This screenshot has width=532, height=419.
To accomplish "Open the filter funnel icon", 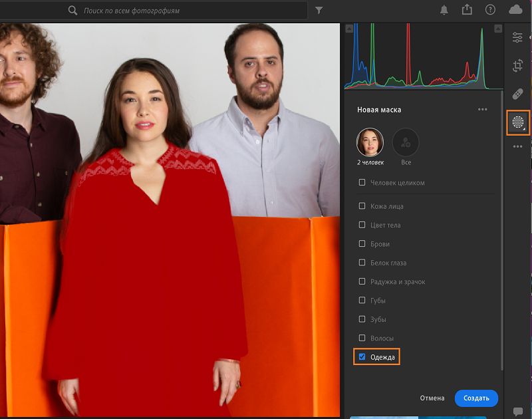I will pos(319,11).
